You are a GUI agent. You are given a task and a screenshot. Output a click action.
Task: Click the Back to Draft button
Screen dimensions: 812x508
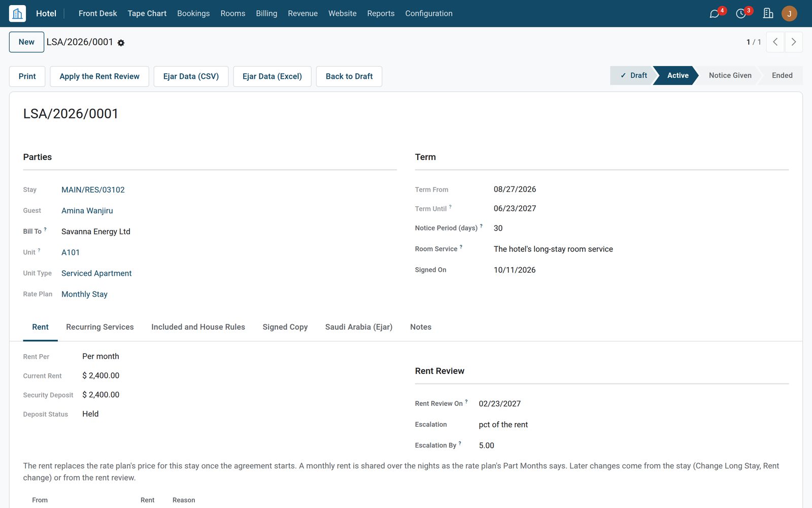(349, 76)
